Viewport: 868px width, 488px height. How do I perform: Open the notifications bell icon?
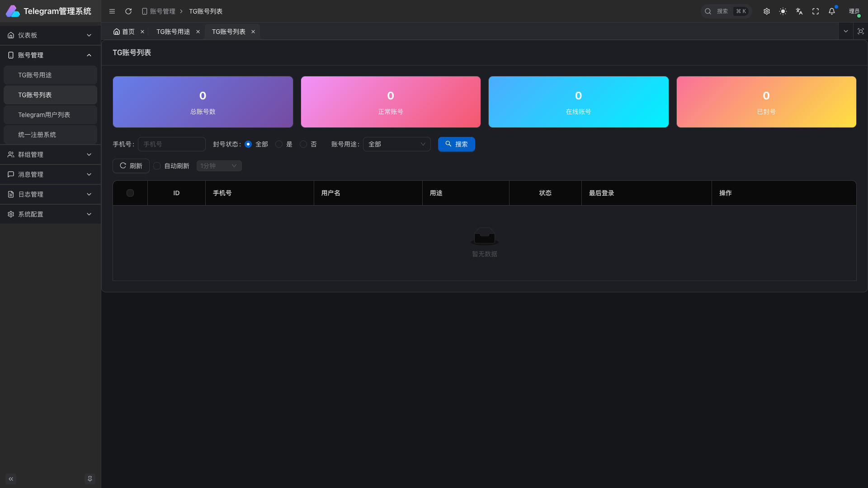click(x=832, y=11)
